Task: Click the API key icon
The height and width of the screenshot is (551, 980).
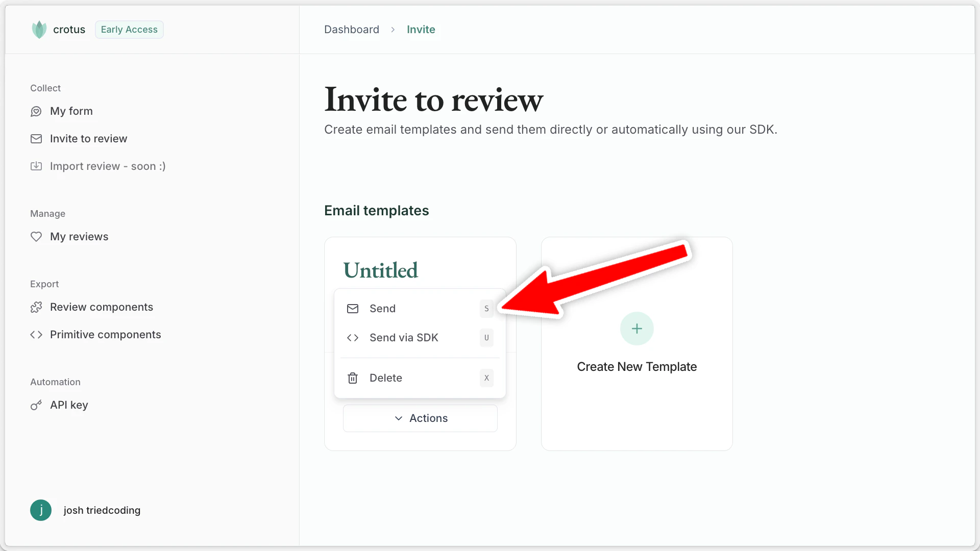Action: [36, 405]
